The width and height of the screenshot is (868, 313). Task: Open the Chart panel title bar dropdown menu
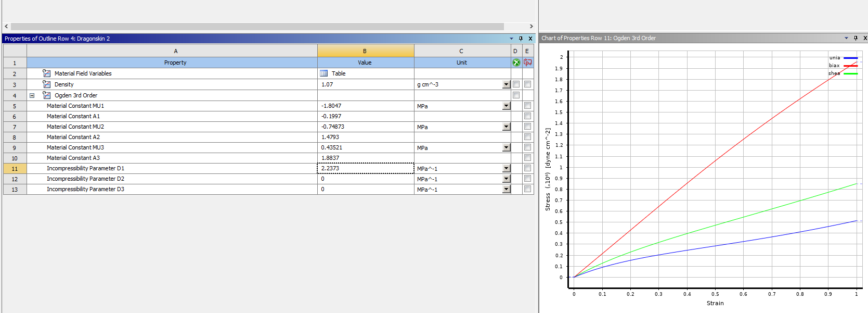[846, 38]
